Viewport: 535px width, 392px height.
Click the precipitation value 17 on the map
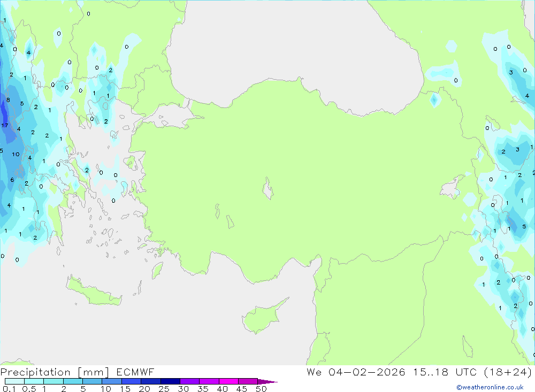point(5,126)
